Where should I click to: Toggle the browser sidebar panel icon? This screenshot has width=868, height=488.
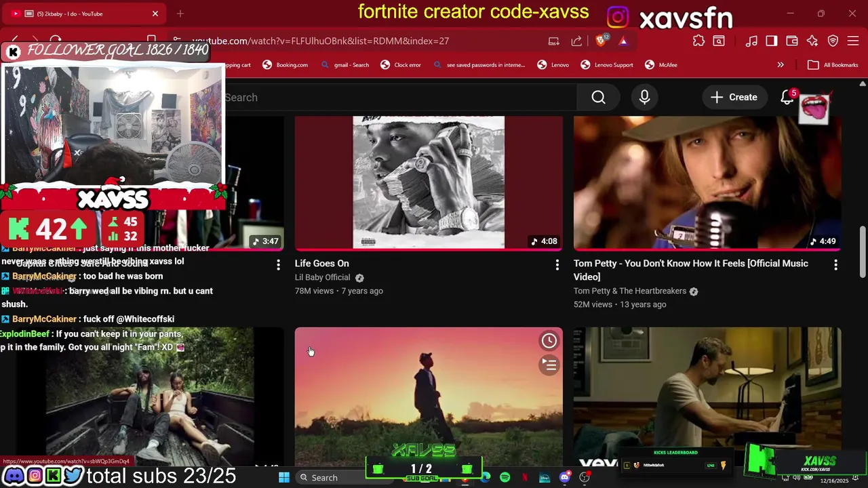click(x=772, y=41)
